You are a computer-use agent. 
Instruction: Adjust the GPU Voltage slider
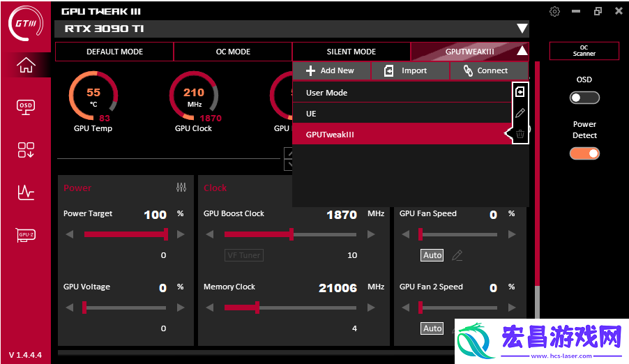coord(124,308)
